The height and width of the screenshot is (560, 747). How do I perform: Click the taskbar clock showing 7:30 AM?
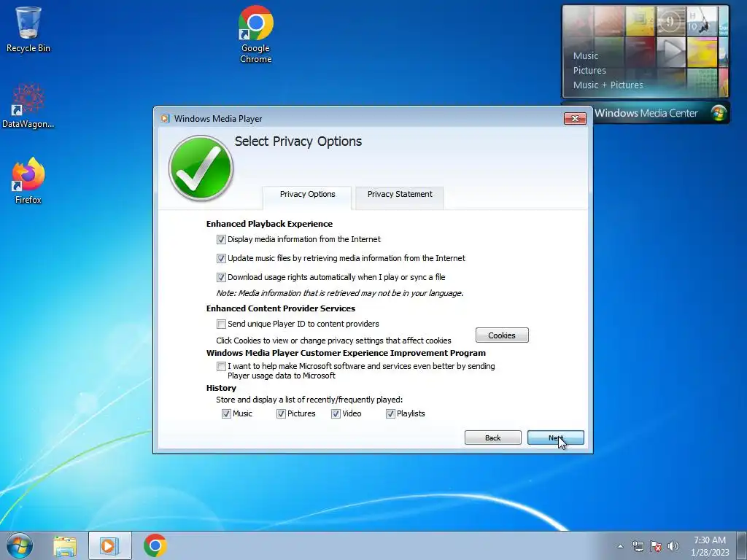pos(709,545)
